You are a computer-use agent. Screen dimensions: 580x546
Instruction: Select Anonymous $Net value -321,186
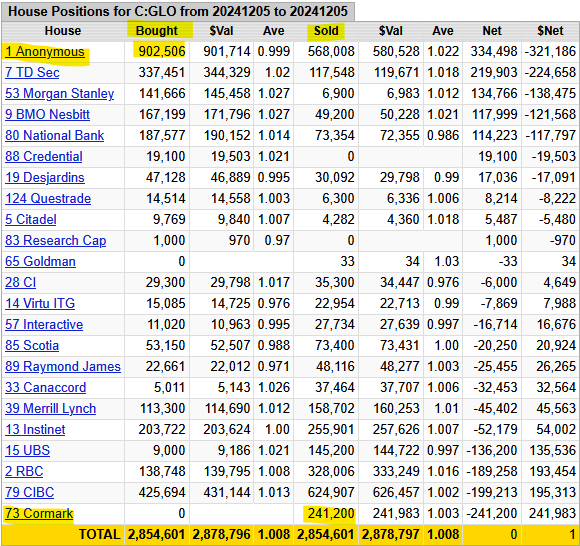550,52
